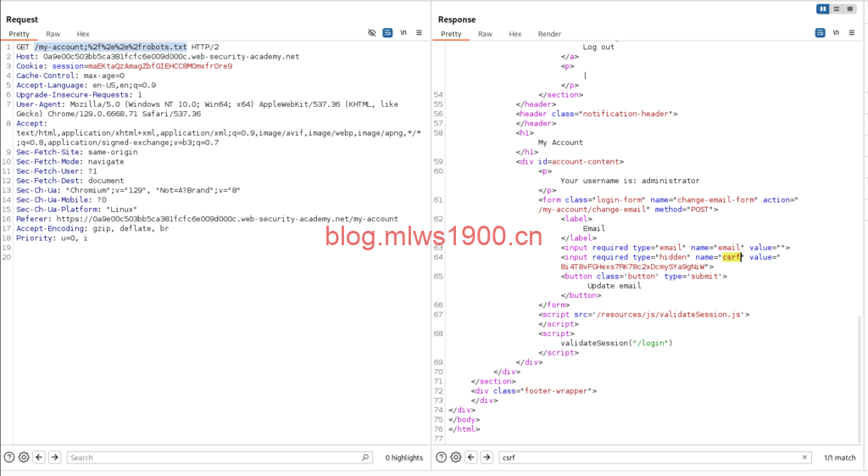868x476 pixels.
Task: Click the notification-header line in Response
Action: (597, 114)
